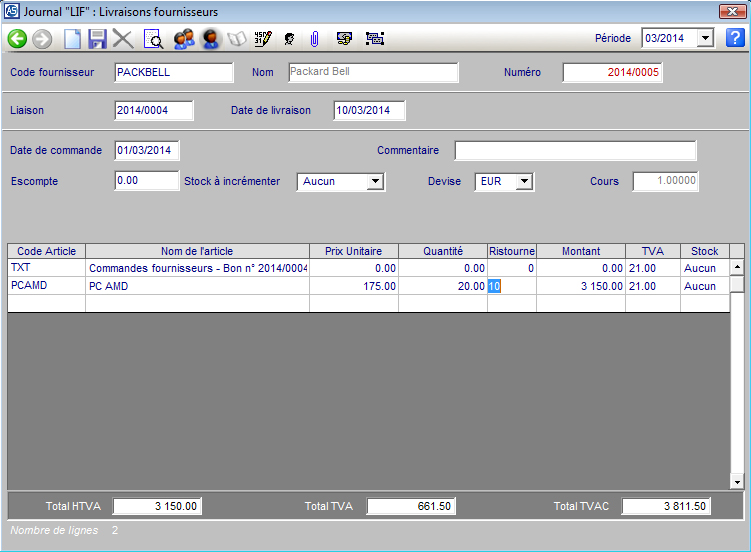Select the Date de livraison field
Viewport: 751px width, 552px height.
[368, 110]
